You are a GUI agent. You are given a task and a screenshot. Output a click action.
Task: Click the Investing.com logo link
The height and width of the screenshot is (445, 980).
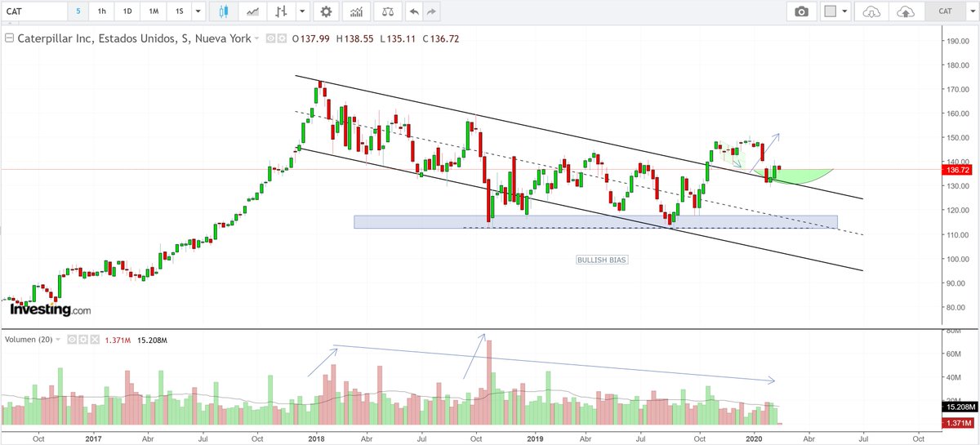click(51, 310)
